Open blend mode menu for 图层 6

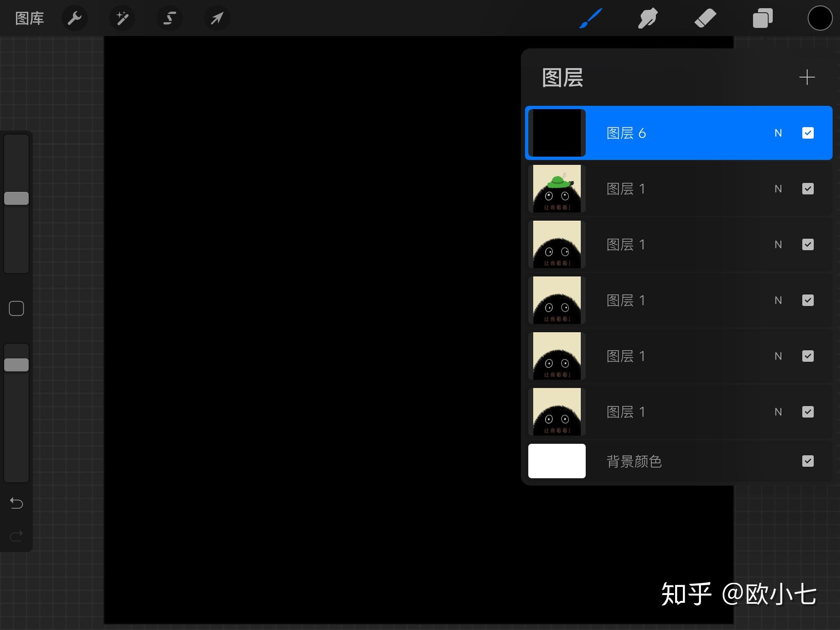(x=778, y=133)
